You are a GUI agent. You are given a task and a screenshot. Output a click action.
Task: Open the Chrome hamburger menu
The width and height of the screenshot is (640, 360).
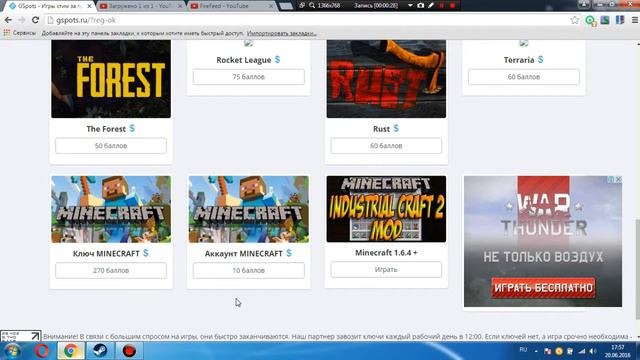click(x=635, y=20)
